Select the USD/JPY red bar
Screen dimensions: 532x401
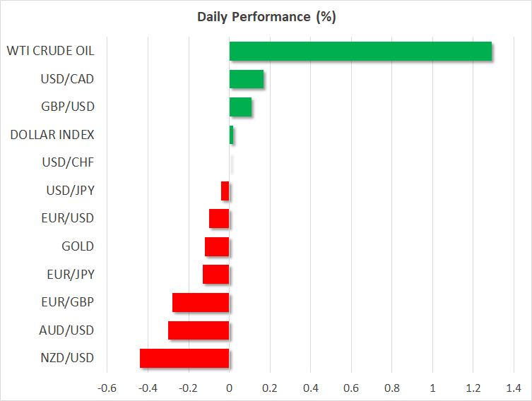point(225,191)
